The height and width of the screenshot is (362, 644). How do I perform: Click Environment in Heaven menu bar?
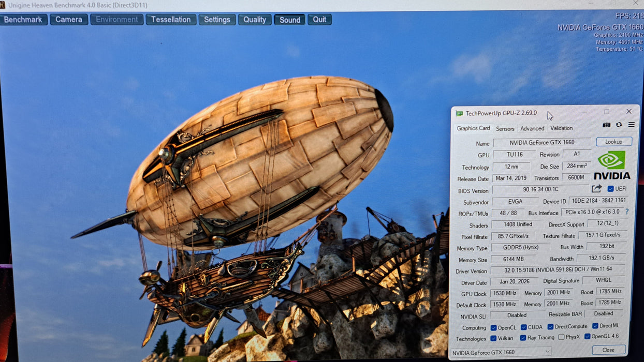pos(117,20)
